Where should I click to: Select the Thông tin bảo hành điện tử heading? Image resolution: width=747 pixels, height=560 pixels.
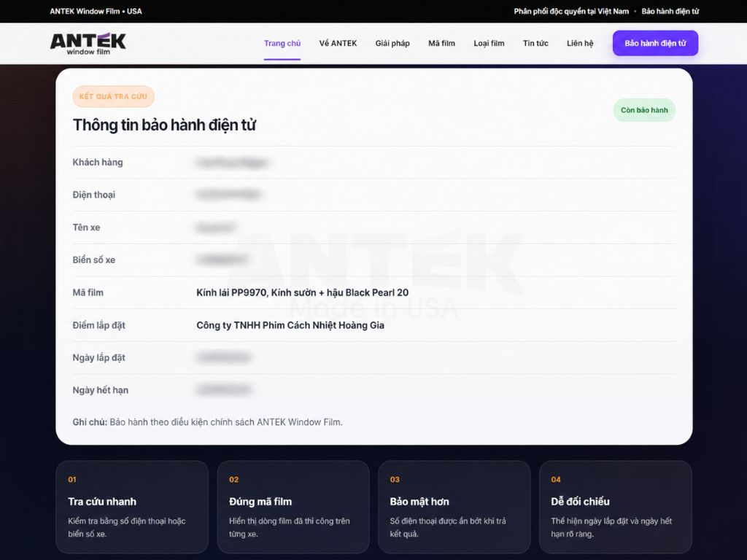pos(164,125)
